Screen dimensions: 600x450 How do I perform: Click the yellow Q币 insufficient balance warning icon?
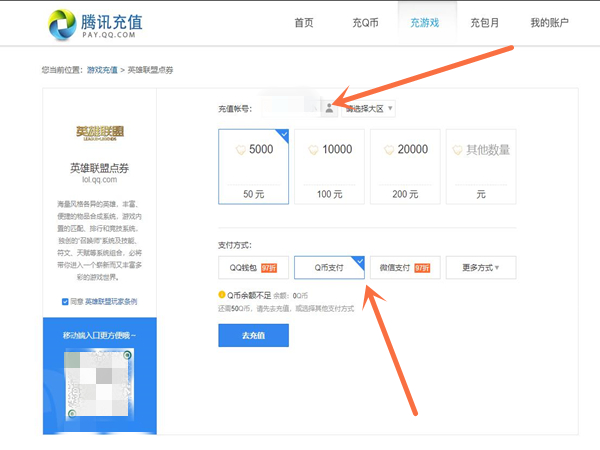[222, 294]
